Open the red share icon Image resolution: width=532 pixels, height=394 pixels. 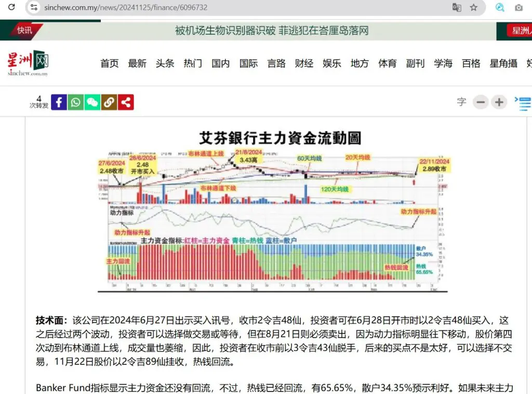pos(126,102)
